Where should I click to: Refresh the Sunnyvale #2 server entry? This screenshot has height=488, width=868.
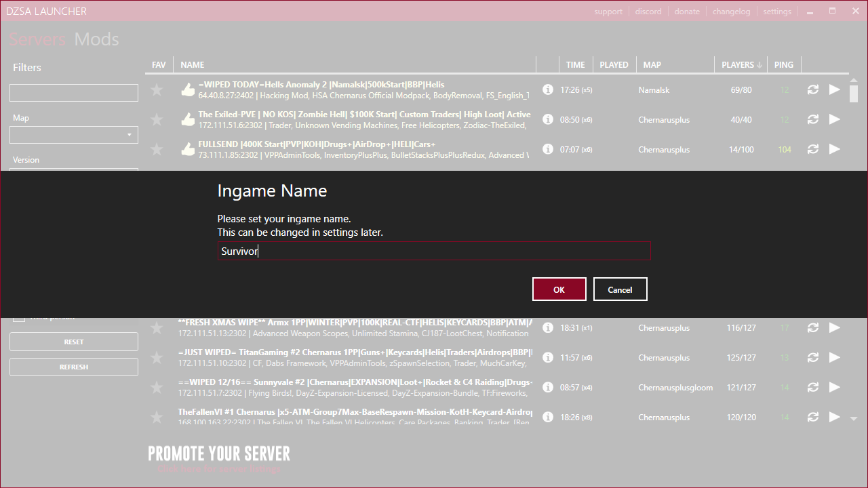[x=812, y=387]
